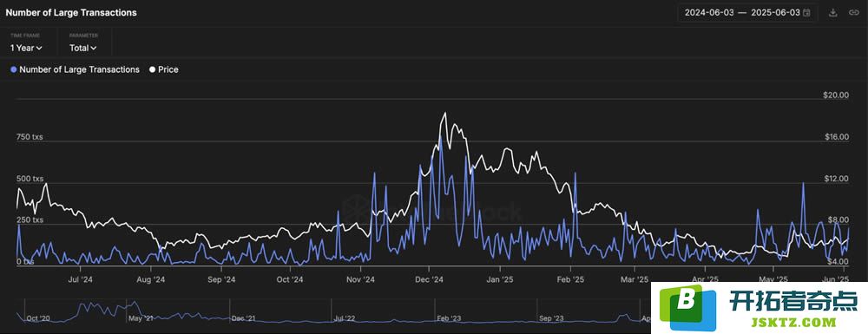Click the May '25 axis label

coord(774,280)
